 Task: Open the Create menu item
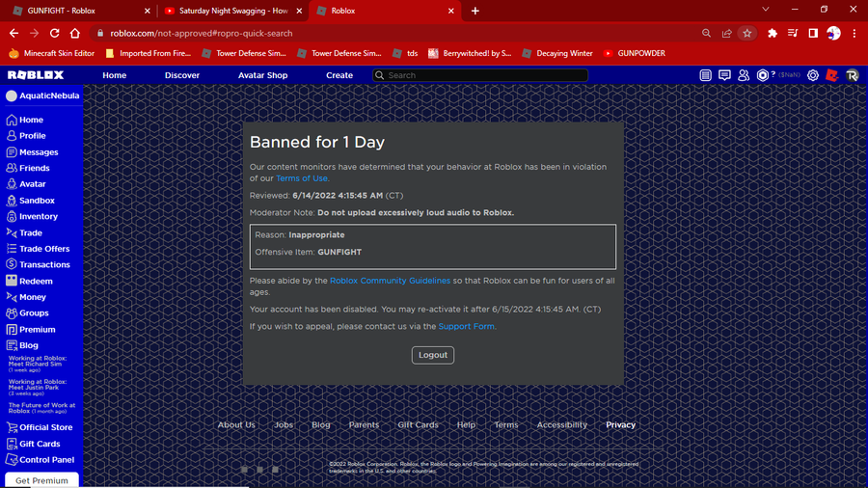click(x=339, y=75)
